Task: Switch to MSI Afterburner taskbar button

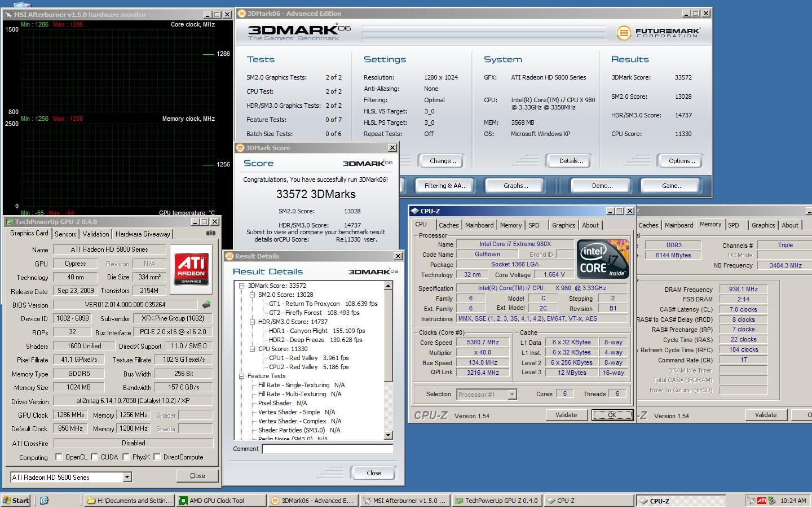Action: click(x=404, y=500)
